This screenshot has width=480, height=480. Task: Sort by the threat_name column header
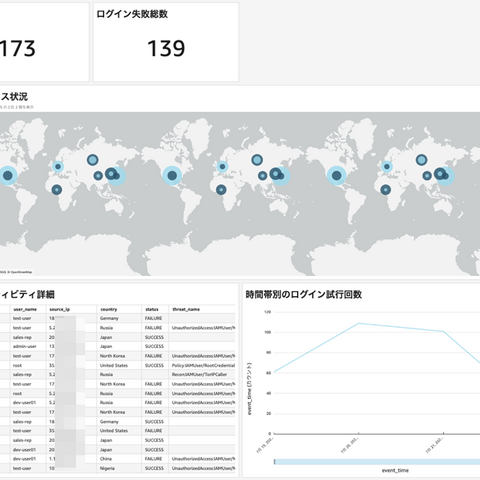tap(186, 309)
